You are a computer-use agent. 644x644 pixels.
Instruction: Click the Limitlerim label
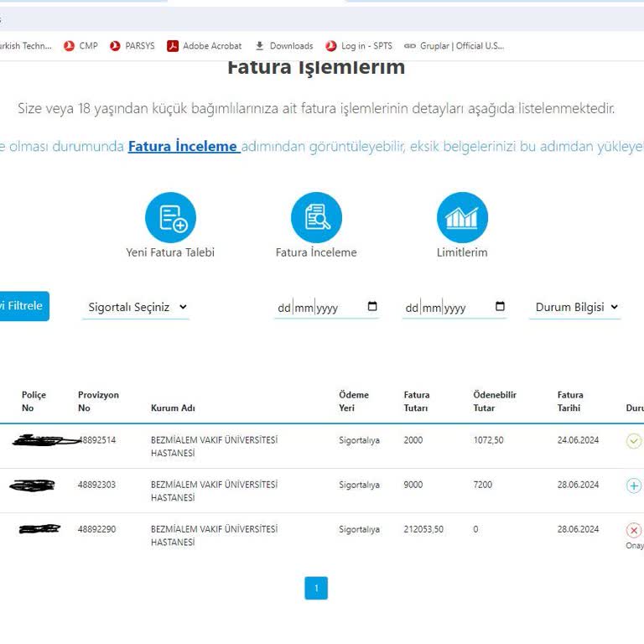tap(463, 252)
